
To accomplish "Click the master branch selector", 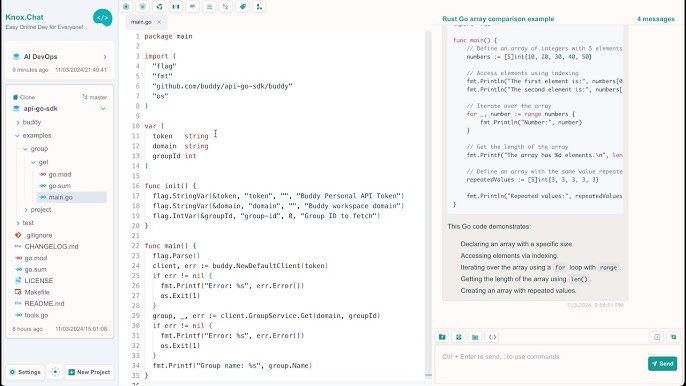I will [94, 97].
